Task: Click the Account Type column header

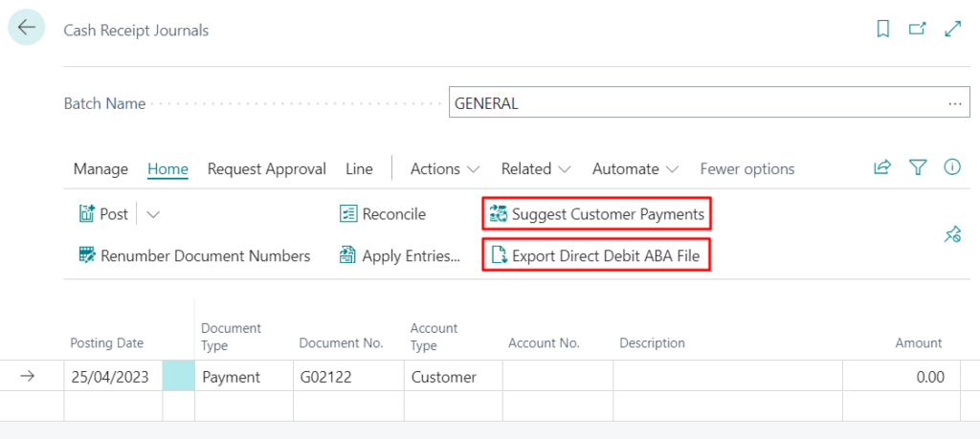Action: [x=434, y=337]
